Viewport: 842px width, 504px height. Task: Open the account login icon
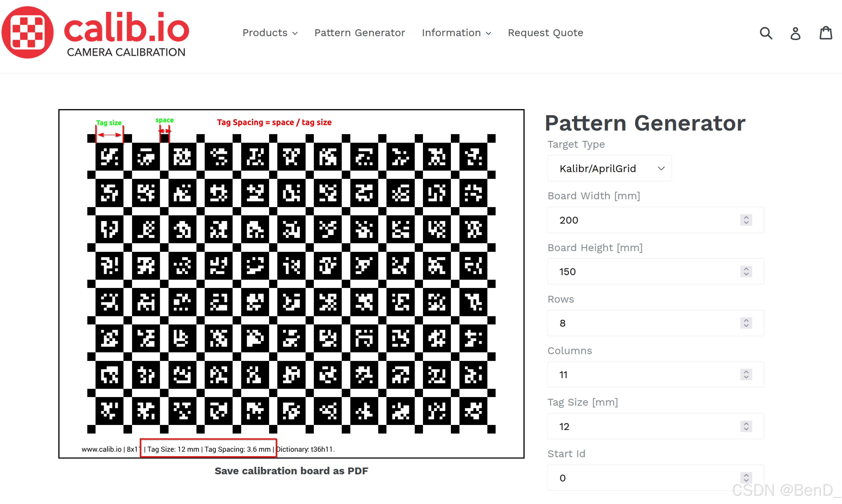pyautogui.click(x=795, y=33)
